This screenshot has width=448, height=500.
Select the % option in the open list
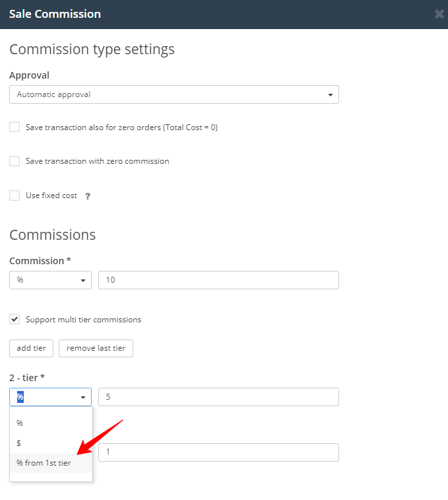coord(20,423)
